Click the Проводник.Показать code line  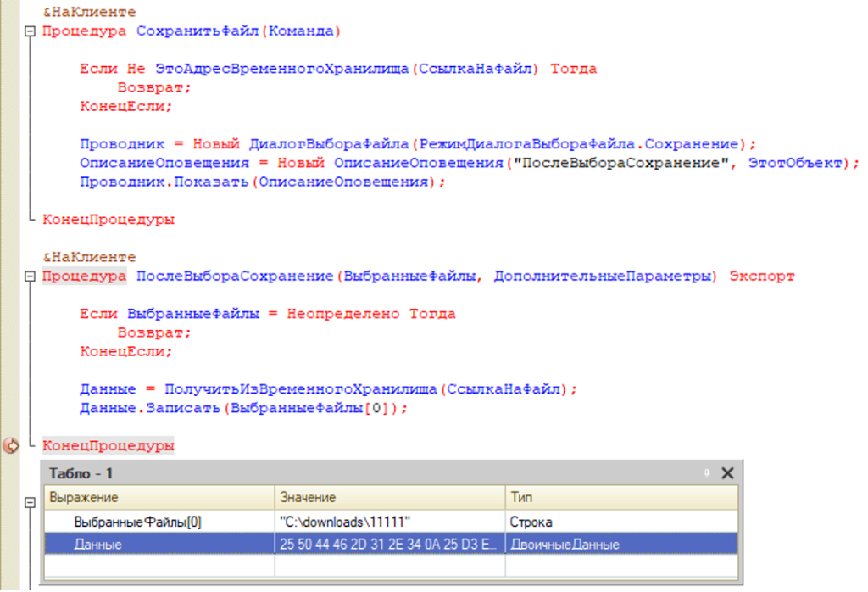(262, 182)
